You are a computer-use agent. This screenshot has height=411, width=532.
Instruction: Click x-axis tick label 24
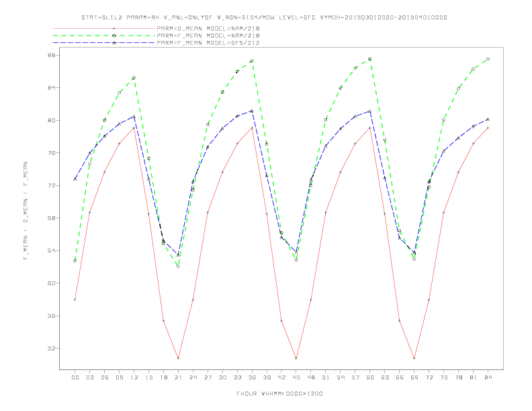click(x=193, y=377)
